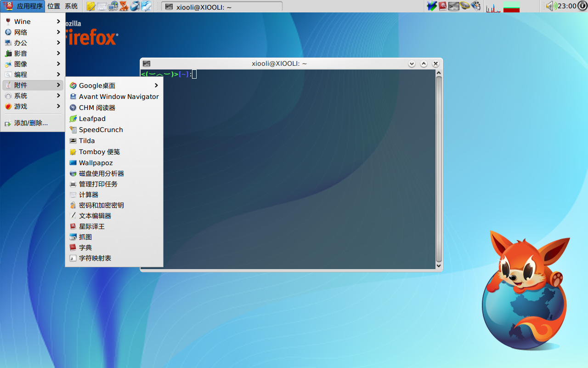588x368 pixels.
Task: Launch 抓图 screenshot tool
Action: (x=114, y=237)
